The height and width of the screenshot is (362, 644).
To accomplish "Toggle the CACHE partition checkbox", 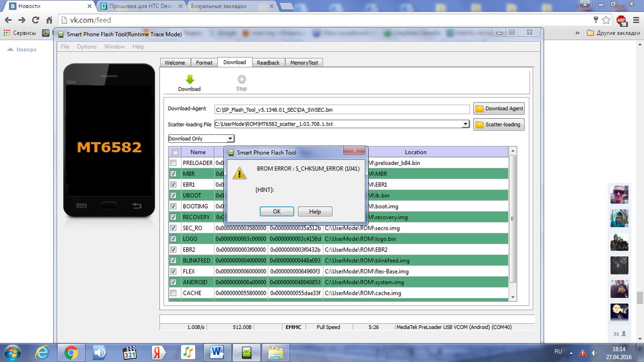I will [x=173, y=293].
